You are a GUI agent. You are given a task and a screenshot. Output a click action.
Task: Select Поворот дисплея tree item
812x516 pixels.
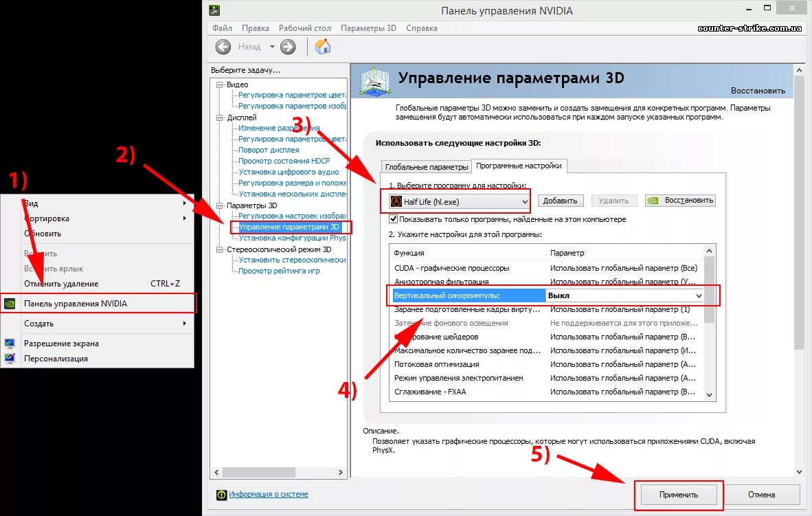tap(269, 150)
